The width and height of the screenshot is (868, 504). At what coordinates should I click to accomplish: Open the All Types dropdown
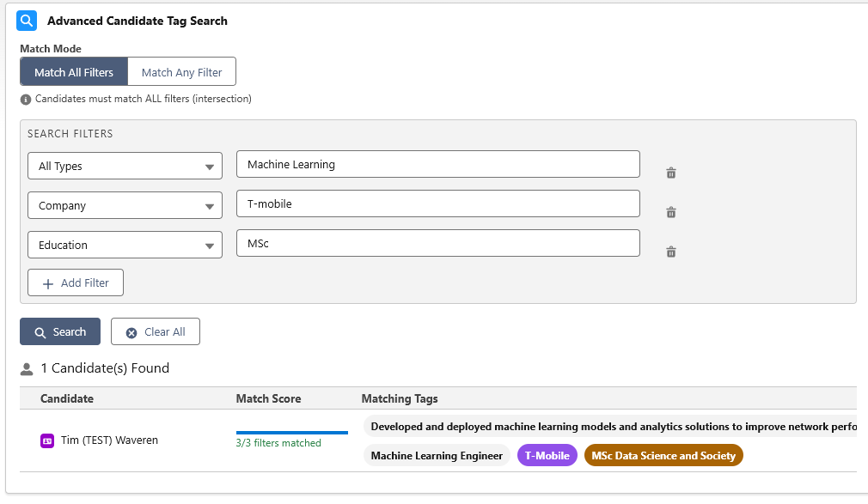tap(124, 164)
